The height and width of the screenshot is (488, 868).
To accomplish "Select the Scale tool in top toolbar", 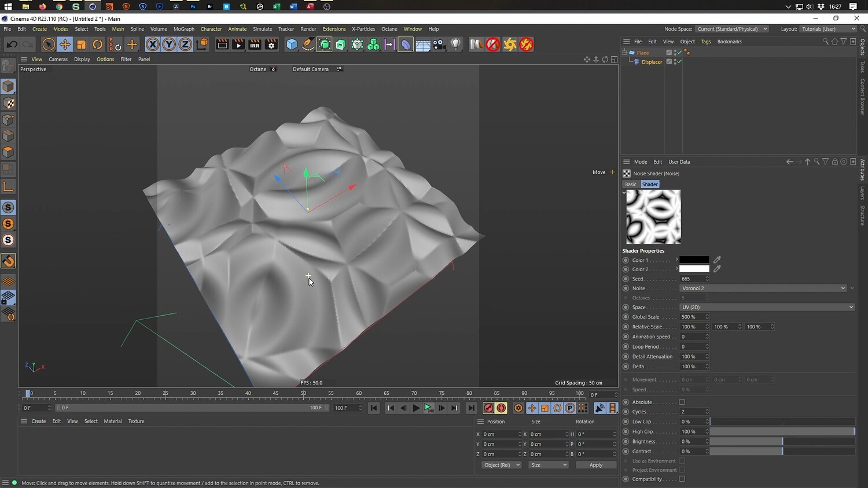I will tap(82, 45).
